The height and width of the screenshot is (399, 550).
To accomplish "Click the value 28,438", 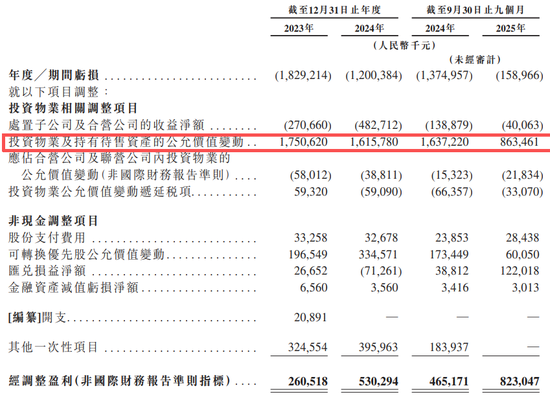I will click(523, 238).
